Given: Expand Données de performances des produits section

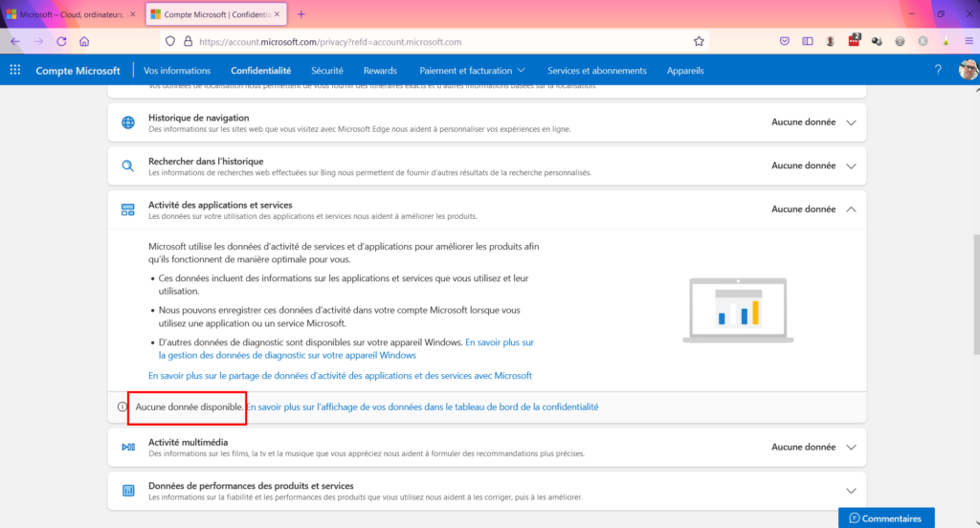Looking at the screenshot, I should pos(851,491).
